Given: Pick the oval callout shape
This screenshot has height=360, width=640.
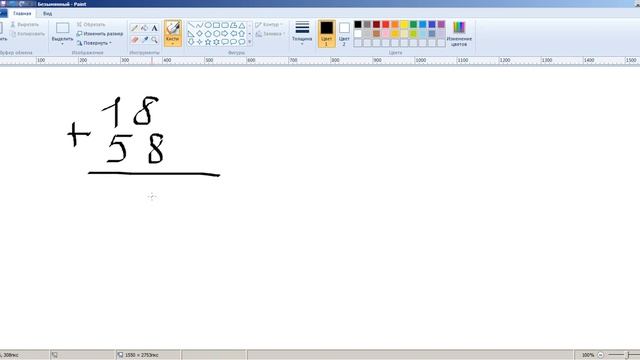Looking at the screenshot, I should 233,42.
